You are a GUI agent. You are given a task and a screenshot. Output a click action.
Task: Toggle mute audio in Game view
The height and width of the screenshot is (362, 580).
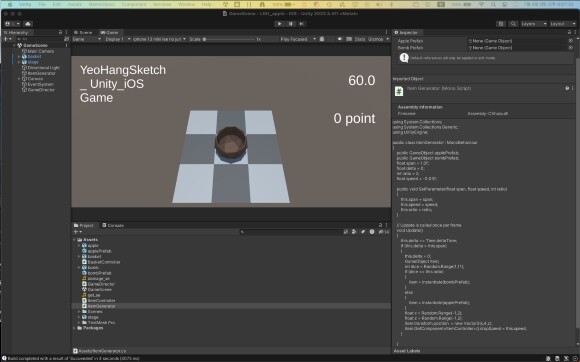click(x=340, y=39)
